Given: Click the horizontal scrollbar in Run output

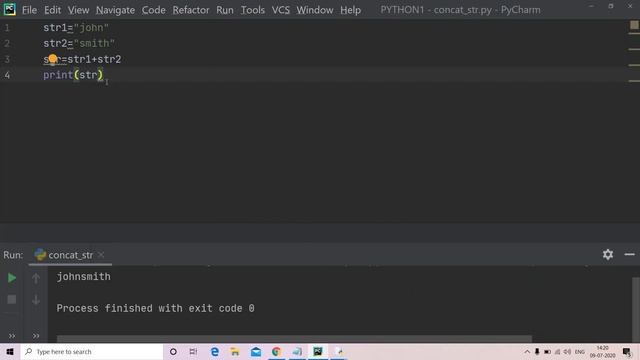Looking at the screenshot, I should pyautogui.click(x=294, y=338).
